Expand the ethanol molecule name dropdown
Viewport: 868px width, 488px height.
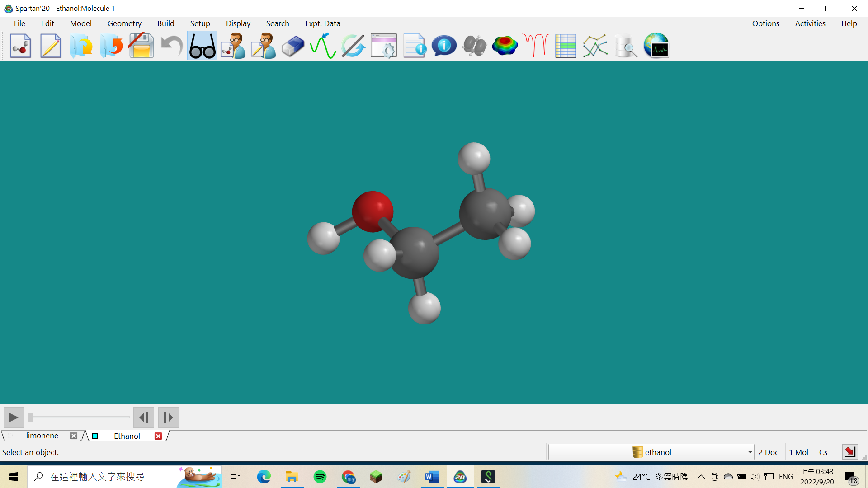pos(750,452)
